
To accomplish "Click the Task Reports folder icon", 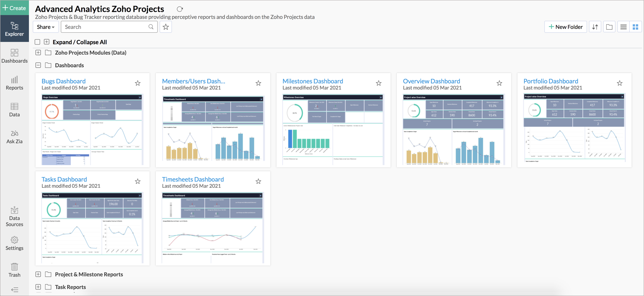I will 48,287.
